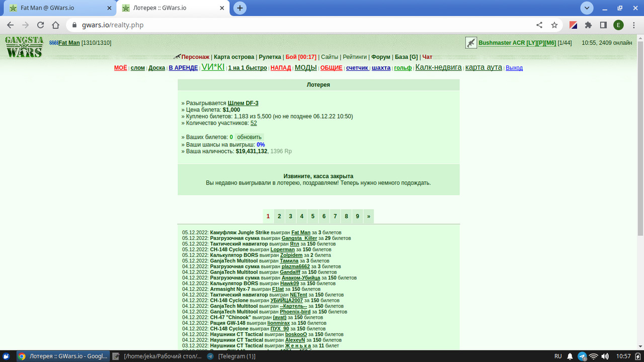Viewport: 644px width, 362px height.
Task: Go to lottery history page 5
Action: (x=312, y=216)
